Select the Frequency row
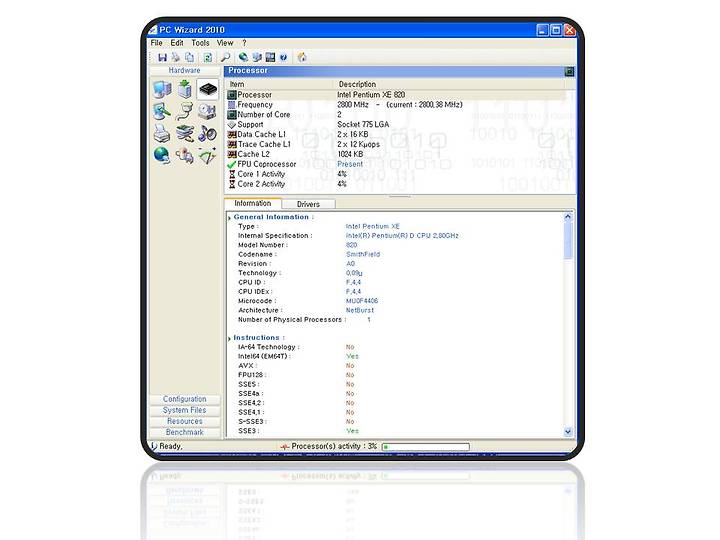 click(396, 105)
